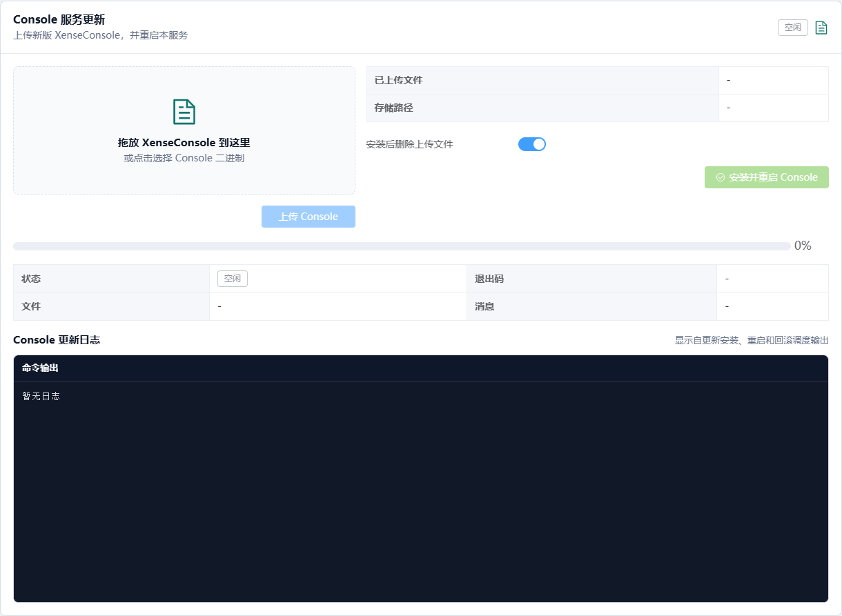Click the checkmark icon on install button

(x=721, y=177)
